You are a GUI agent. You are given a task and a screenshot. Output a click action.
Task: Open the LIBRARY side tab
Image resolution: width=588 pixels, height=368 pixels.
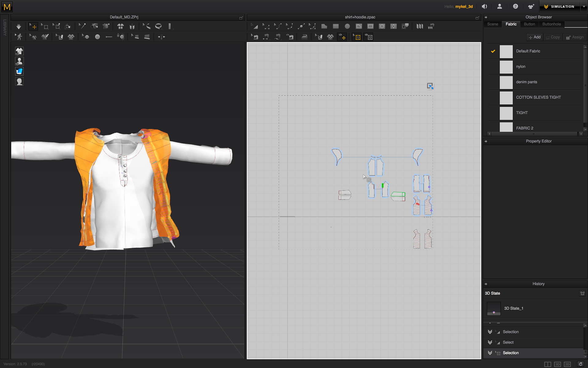(x=5, y=28)
